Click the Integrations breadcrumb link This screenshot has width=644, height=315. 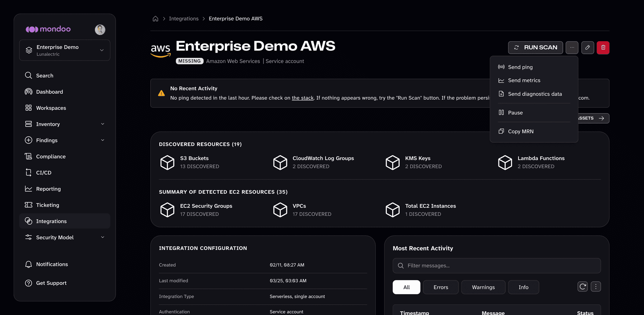pyautogui.click(x=184, y=19)
